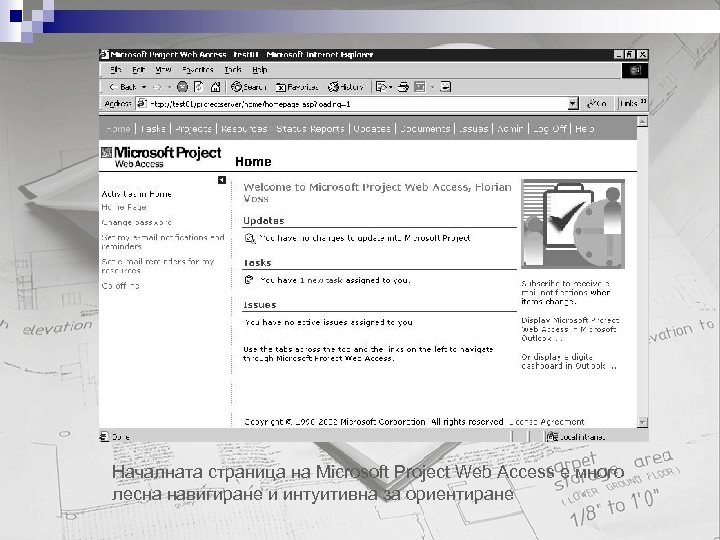This screenshot has height=540, width=720.
Task: Open the browser Help menu
Action: point(259,70)
